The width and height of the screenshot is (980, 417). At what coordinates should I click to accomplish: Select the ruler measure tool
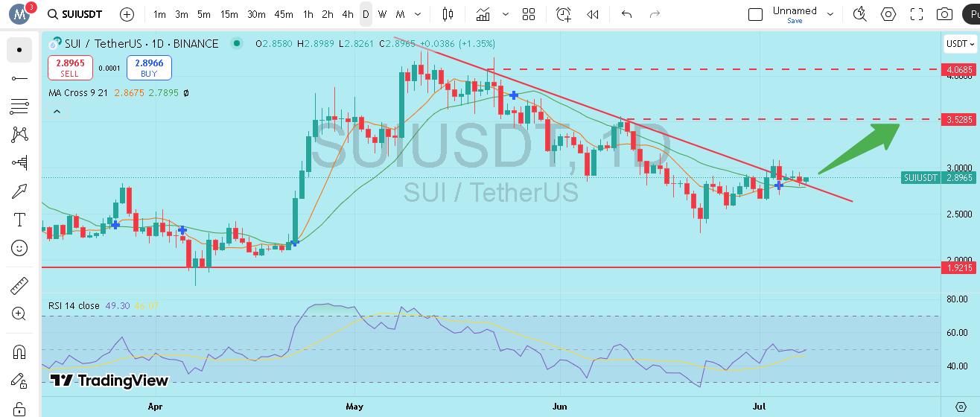pos(19,285)
